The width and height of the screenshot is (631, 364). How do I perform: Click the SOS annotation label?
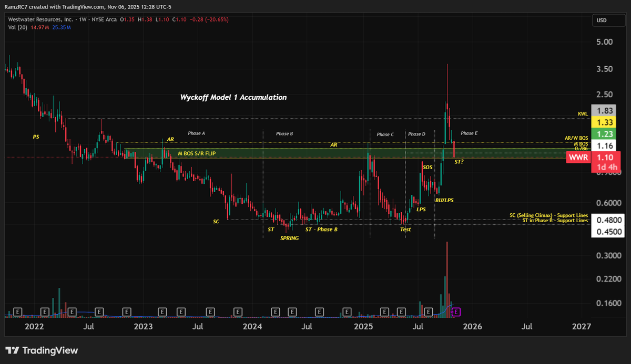[x=428, y=167]
